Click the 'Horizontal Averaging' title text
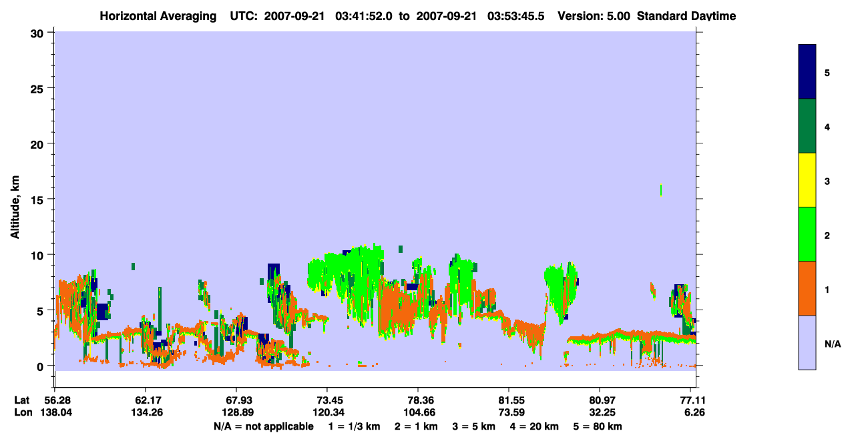Screen dimensions: 868x445 pyautogui.click(x=160, y=16)
